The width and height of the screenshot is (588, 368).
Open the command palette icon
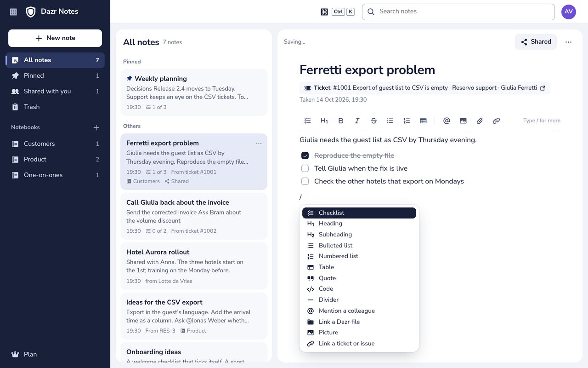point(324,12)
